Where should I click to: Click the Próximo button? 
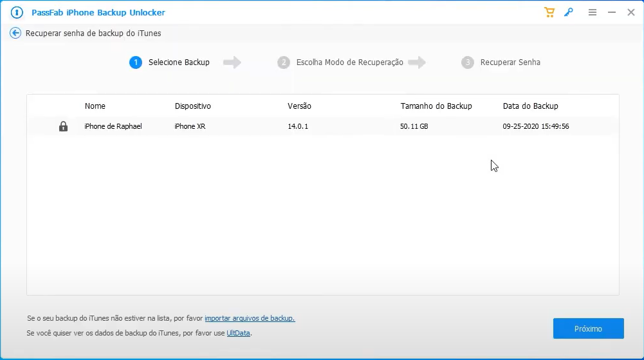(588, 328)
